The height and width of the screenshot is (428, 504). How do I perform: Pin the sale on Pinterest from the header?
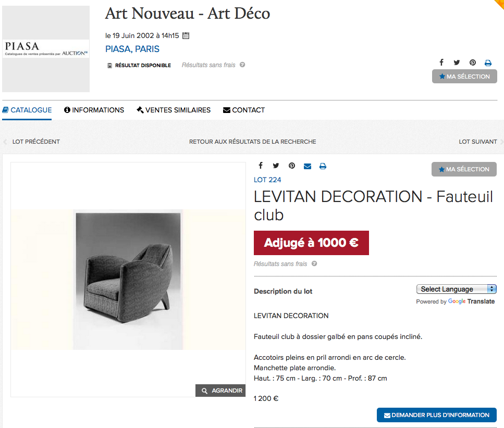473,62
